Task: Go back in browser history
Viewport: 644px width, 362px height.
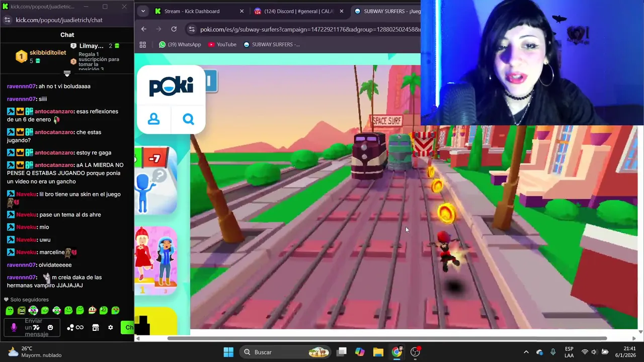Action: [143, 29]
